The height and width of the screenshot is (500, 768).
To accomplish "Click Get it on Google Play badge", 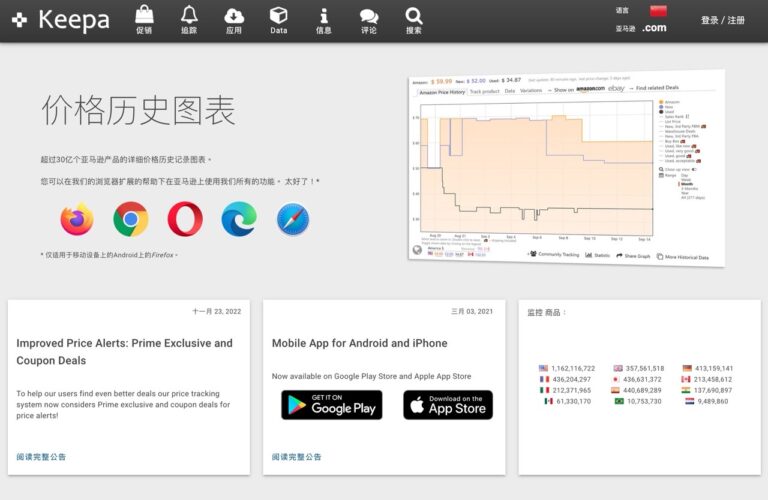I will (332, 405).
